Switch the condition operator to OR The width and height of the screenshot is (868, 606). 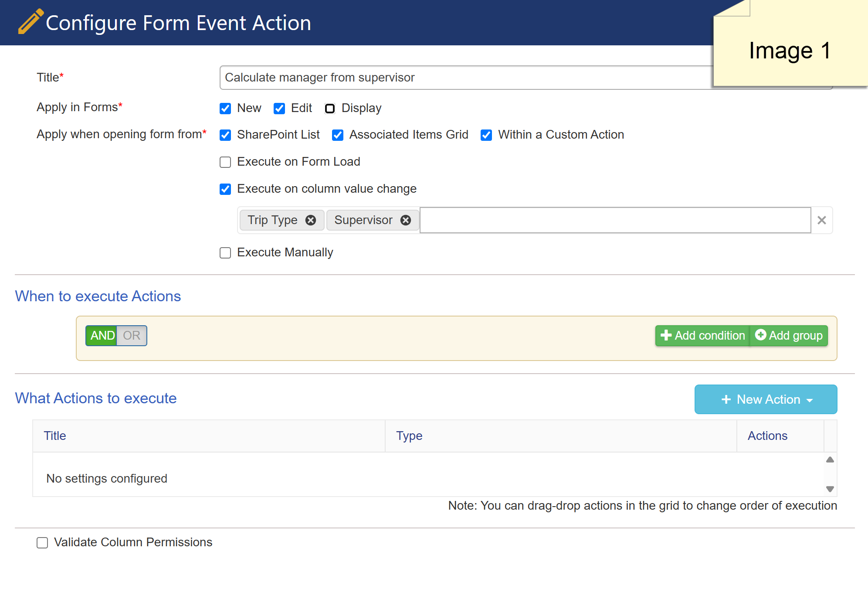click(x=132, y=335)
